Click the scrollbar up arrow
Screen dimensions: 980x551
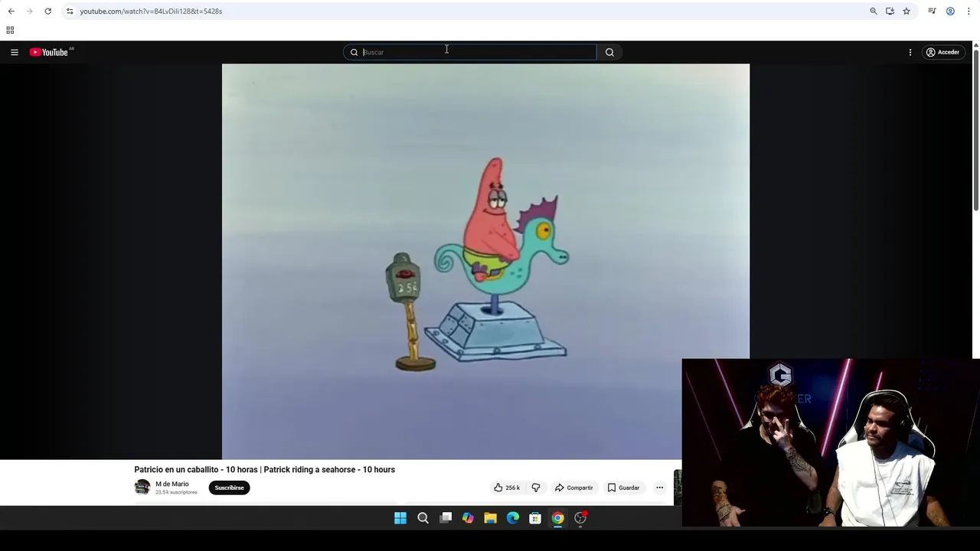pos(975,44)
